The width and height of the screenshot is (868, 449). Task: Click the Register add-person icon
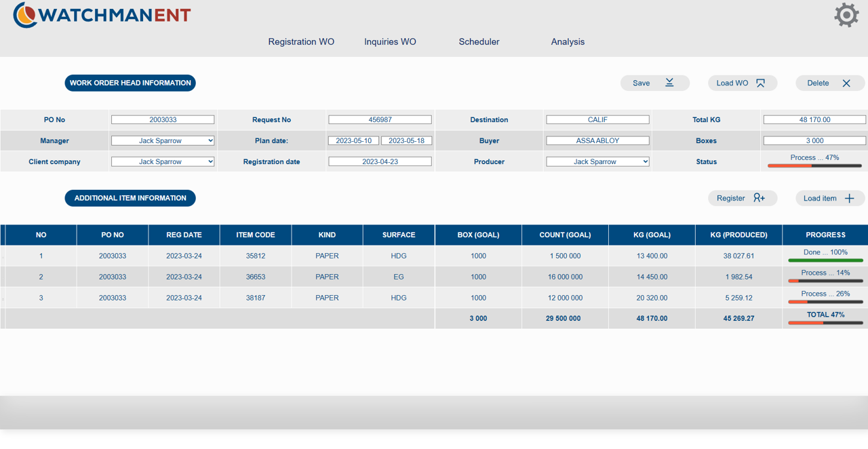[759, 198]
